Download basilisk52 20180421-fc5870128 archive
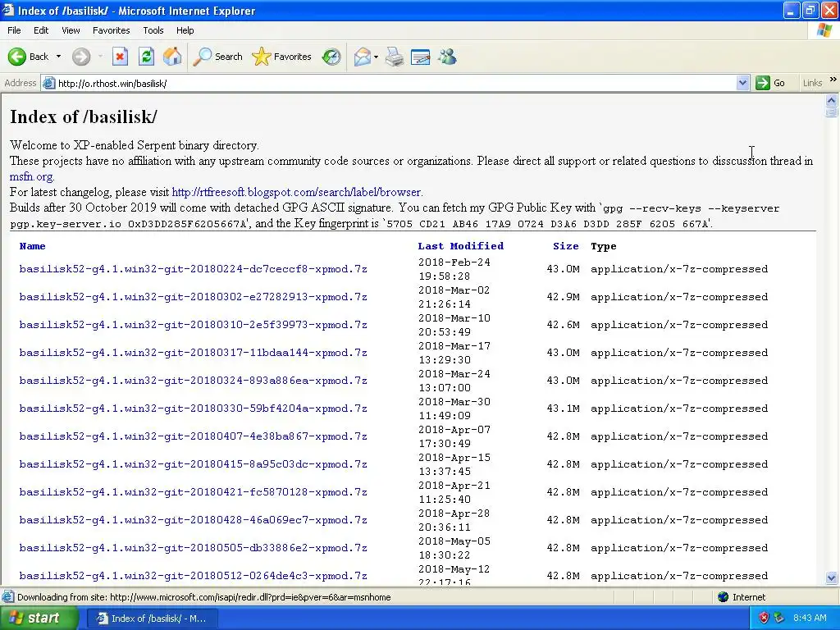 tap(193, 492)
